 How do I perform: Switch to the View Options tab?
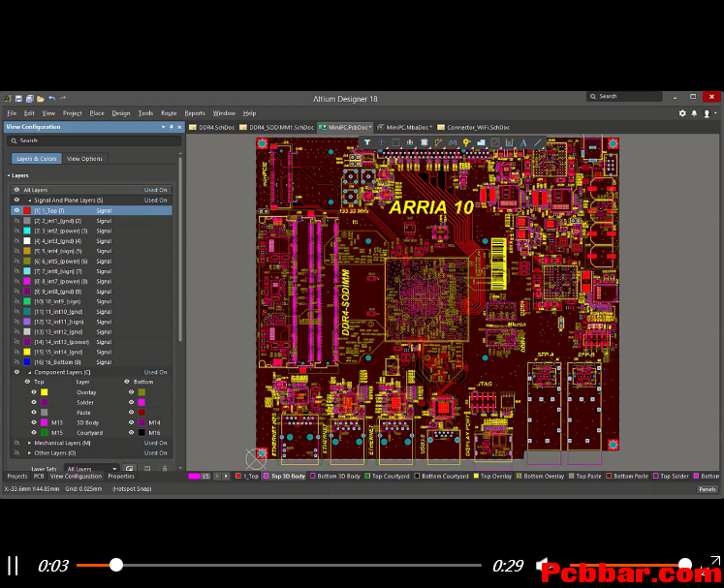84,158
